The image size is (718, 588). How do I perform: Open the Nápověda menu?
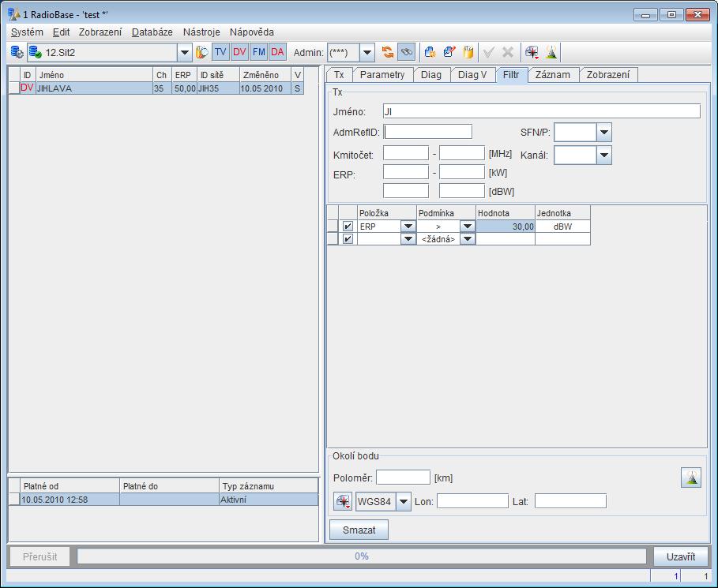click(x=252, y=32)
